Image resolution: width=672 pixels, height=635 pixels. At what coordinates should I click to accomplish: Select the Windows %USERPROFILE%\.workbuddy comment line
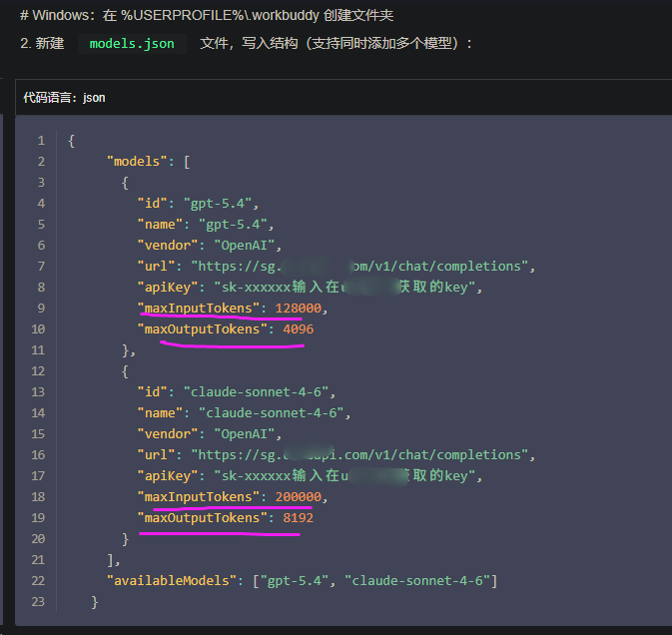coord(207,15)
